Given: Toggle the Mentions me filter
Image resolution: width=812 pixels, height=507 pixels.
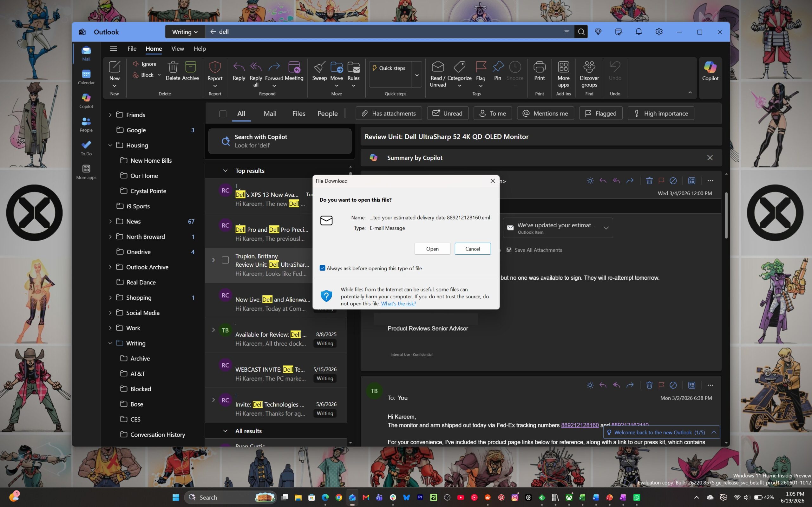Looking at the screenshot, I should [545, 113].
